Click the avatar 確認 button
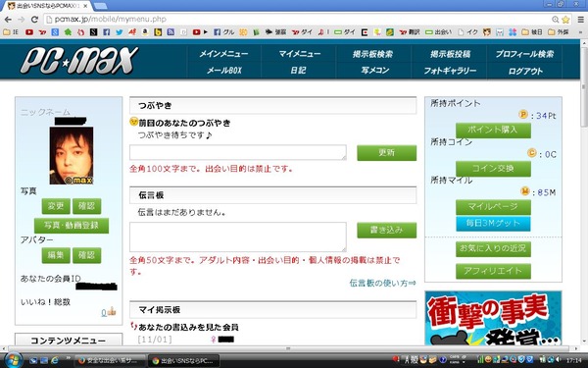 86,255
